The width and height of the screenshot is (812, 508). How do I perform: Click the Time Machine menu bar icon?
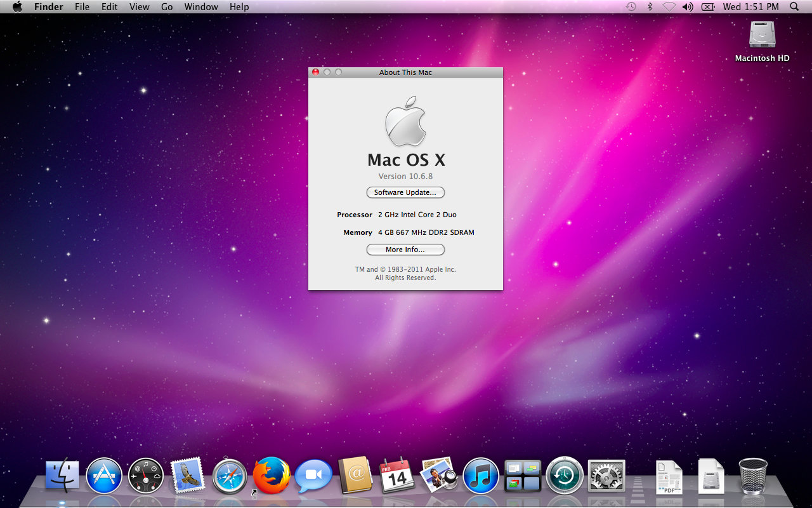tap(631, 7)
